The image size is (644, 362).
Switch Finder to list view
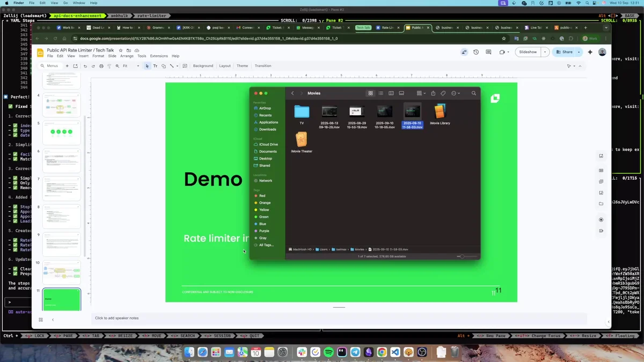pos(380,93)
